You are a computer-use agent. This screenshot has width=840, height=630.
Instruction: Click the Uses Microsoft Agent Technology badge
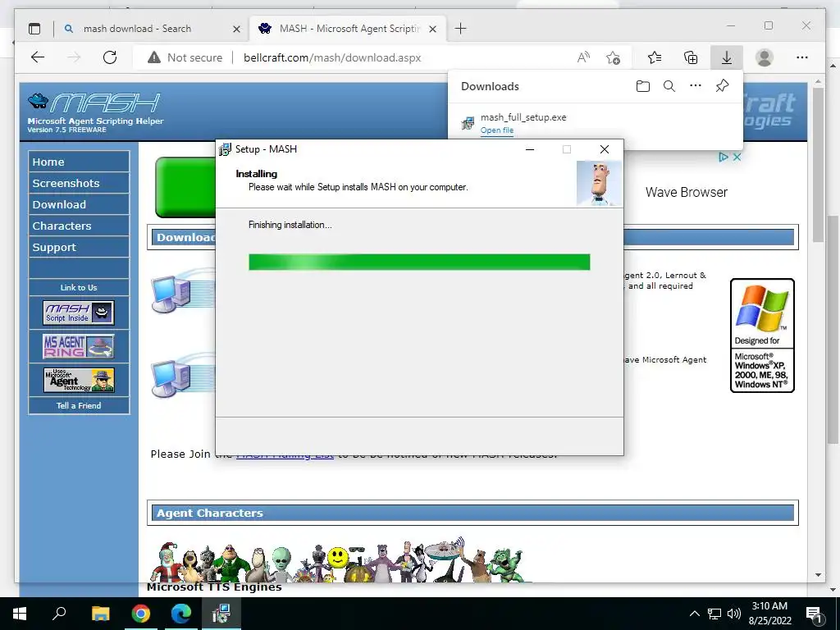point(79,380)
